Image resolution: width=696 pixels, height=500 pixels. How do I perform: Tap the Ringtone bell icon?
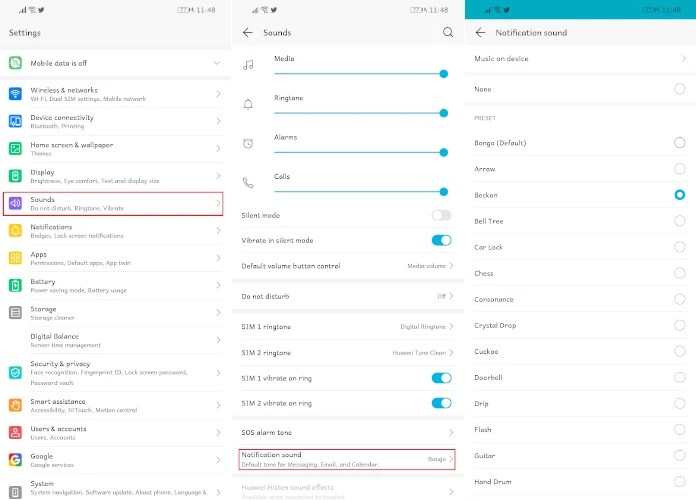pos(248,104)
